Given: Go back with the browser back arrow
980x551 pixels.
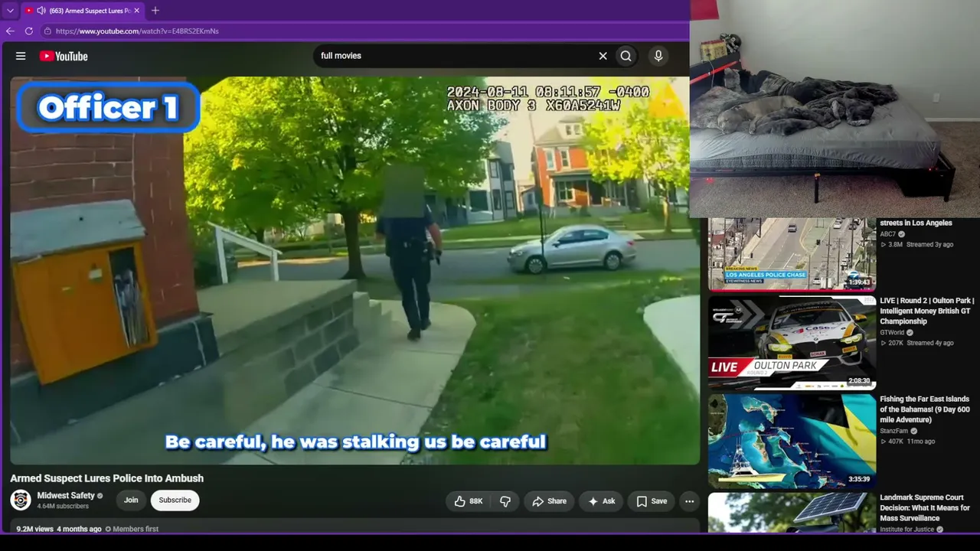Looking at the screenshot, I should tap(10, 31).
